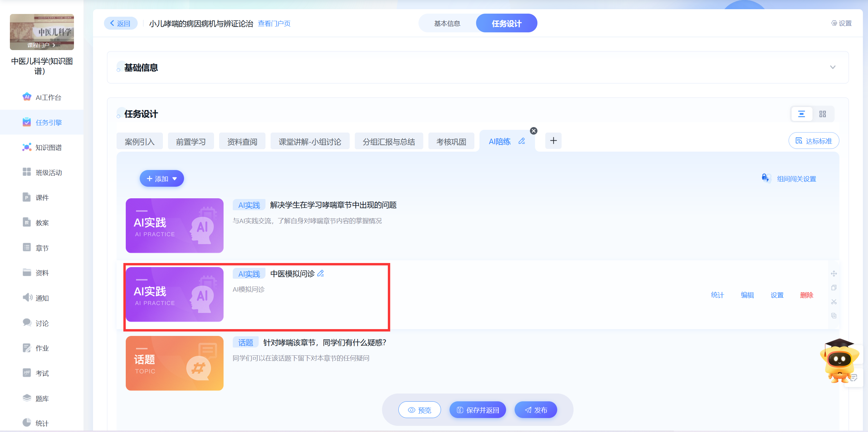Image resolution: width=868 pixels, height=432 pixels.
Task: Remove AI陪练 tab with the X icon
Action: (x=534, y=131)
